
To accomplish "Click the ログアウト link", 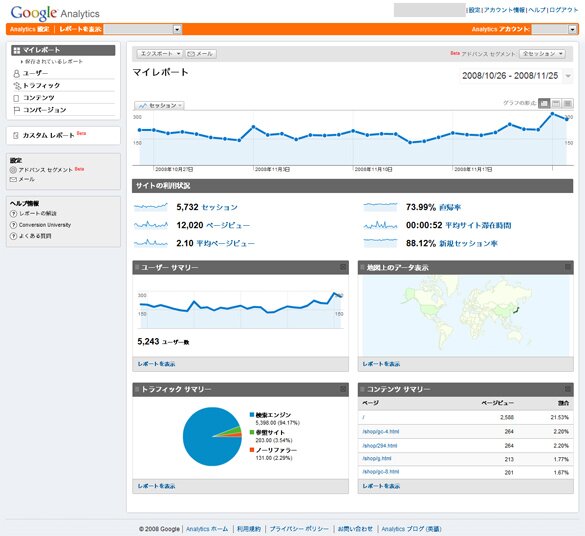I will pyautogui.click(x=564, y=10).
